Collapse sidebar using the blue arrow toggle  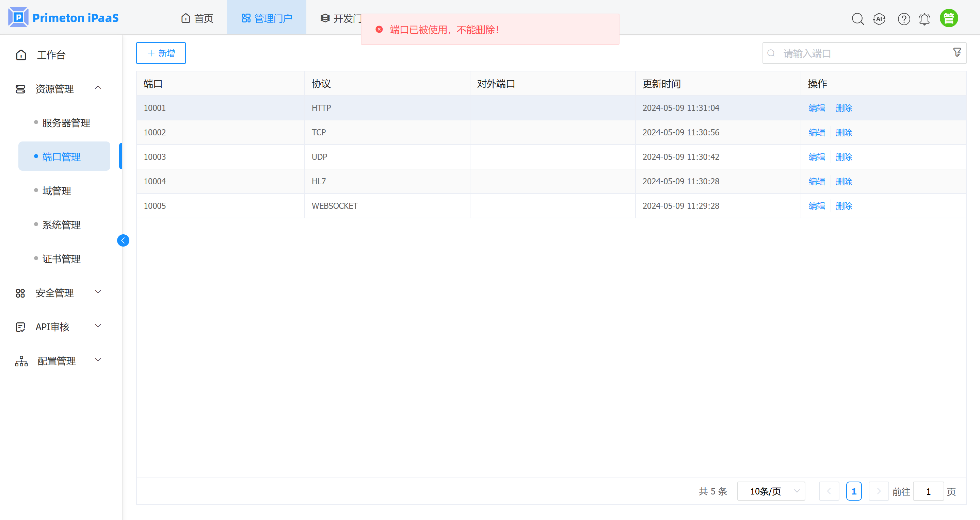pyautogui.click(x=123, y=240)
